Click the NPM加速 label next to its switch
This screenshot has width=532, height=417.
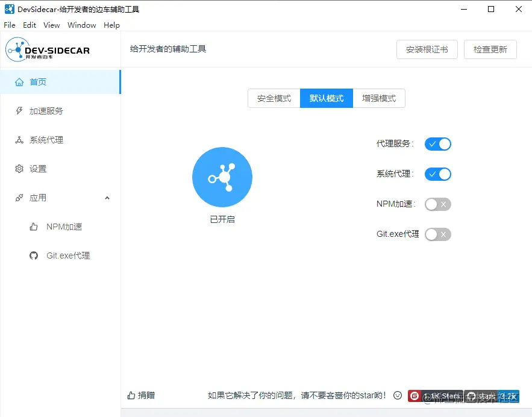(396, 204)
